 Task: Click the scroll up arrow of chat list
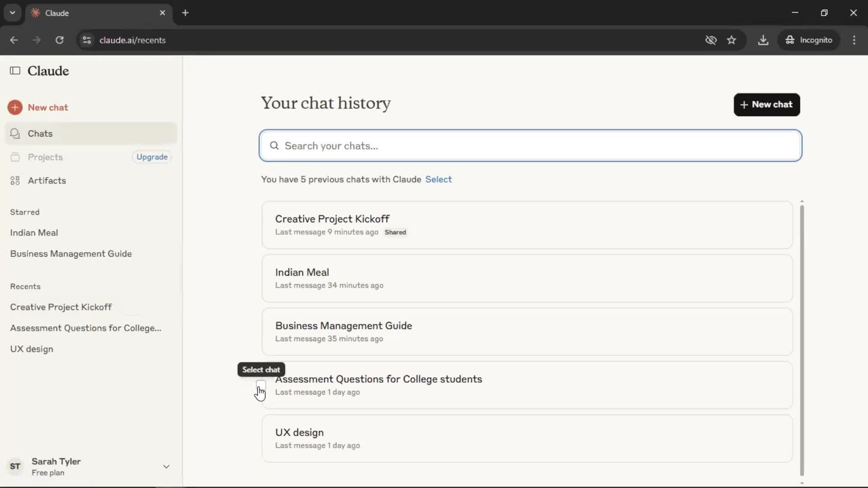[x=802, y=202]
